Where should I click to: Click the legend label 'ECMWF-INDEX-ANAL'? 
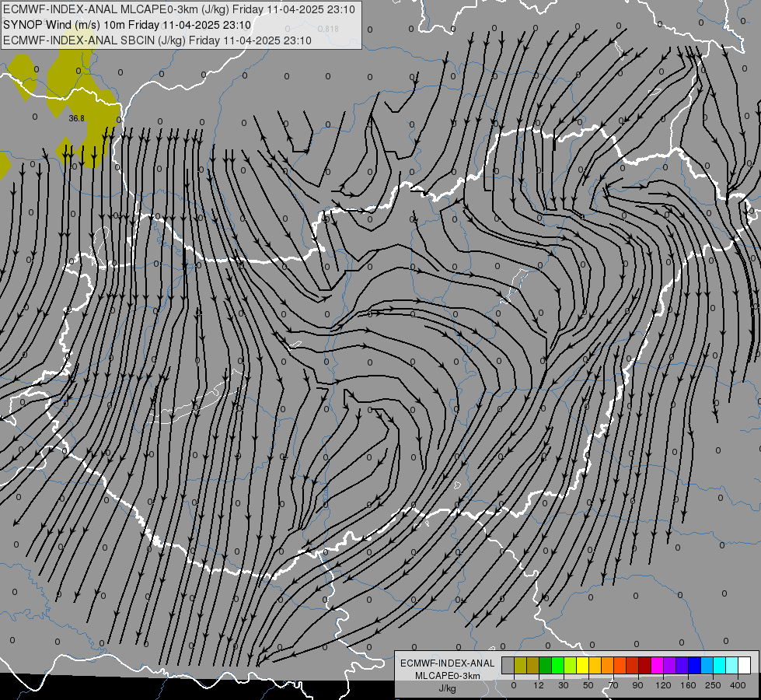coord(448,663)
